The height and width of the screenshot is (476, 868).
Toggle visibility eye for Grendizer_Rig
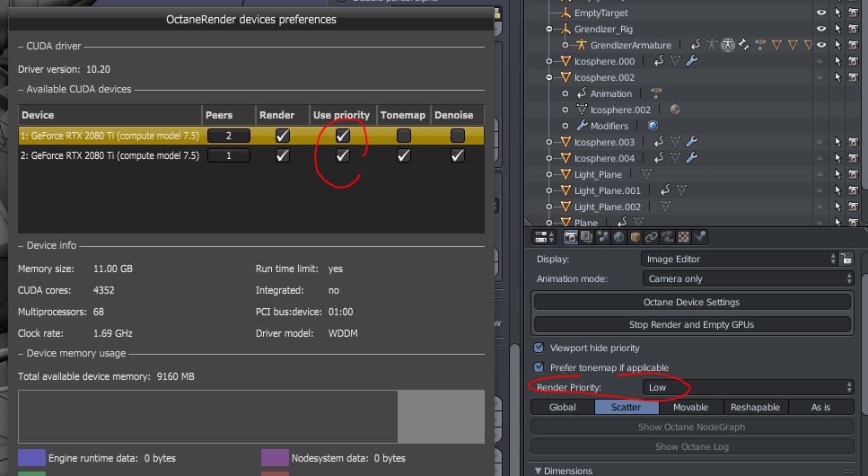[821, 28]
